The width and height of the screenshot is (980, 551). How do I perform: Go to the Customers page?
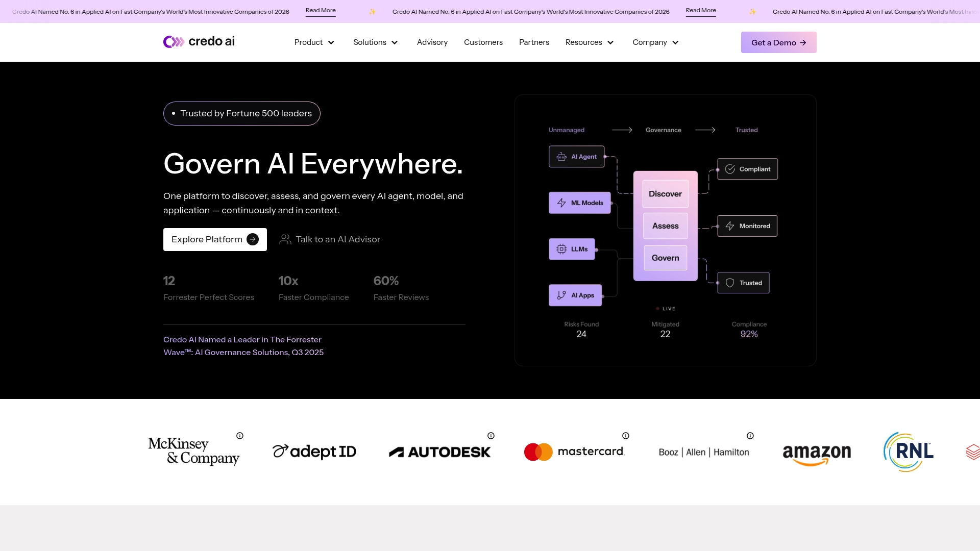point(483,42)
